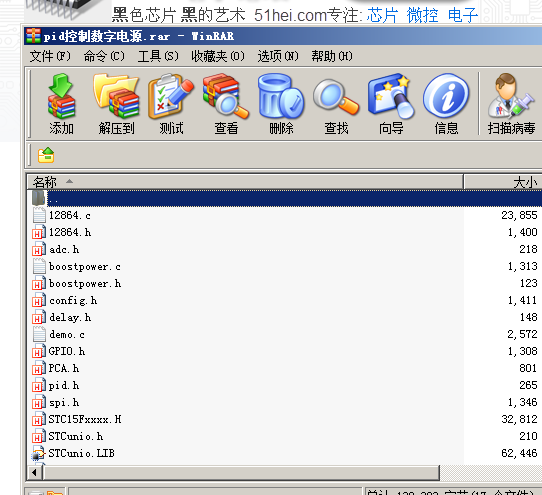Sort by the 大小 column header
Viewport: 542px width, 495px height.
pos(503,181)
